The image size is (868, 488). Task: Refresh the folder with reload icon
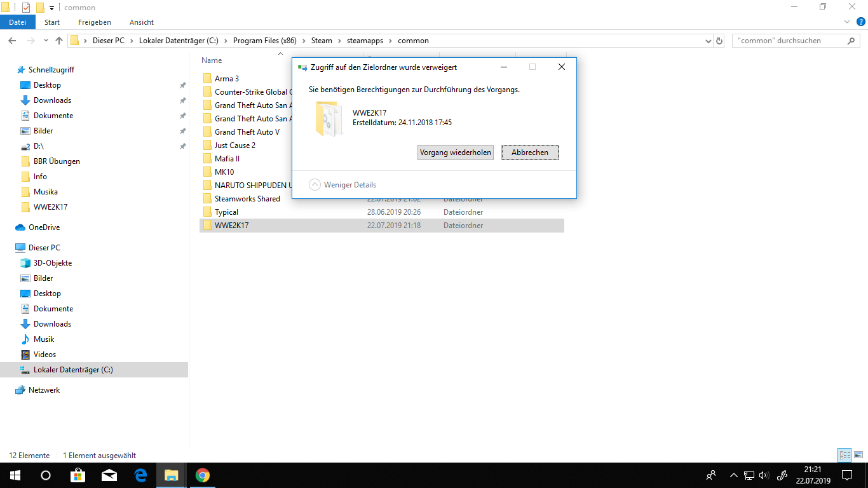(x=719, y=41)
